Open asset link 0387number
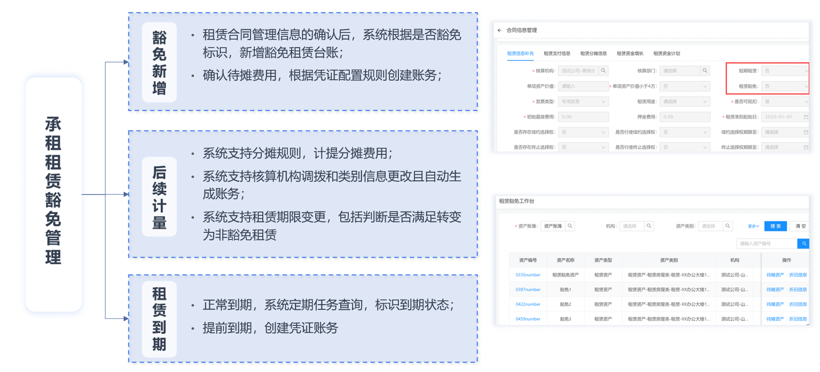The height and width of the screenshot is (372, 820). pyautogui.click(x=528, y=289)
